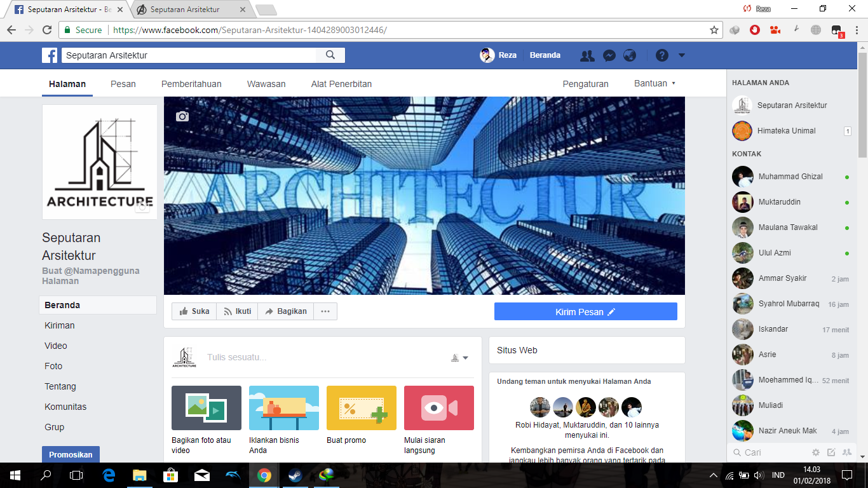Click the camera icon on the cover photo

[x=182, y=117]
